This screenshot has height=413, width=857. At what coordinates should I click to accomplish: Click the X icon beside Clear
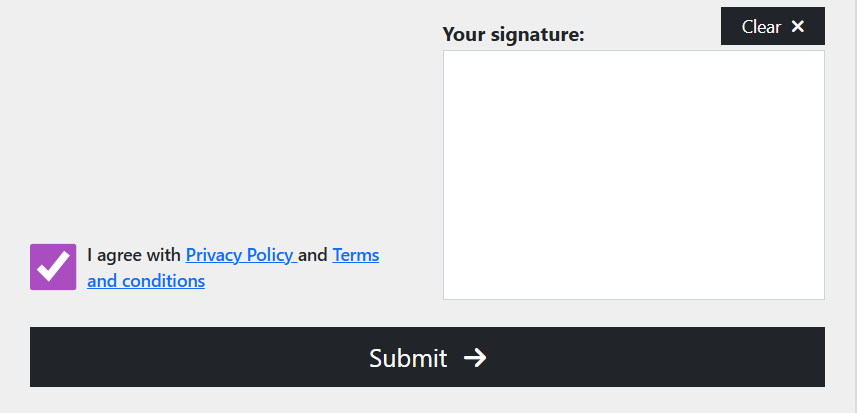(x=798, y=27)
